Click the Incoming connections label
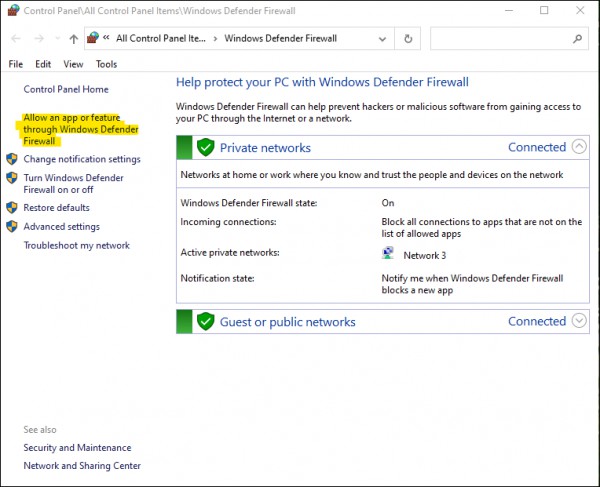This screenshot has height=487, width=600. [x=228, y=222]
